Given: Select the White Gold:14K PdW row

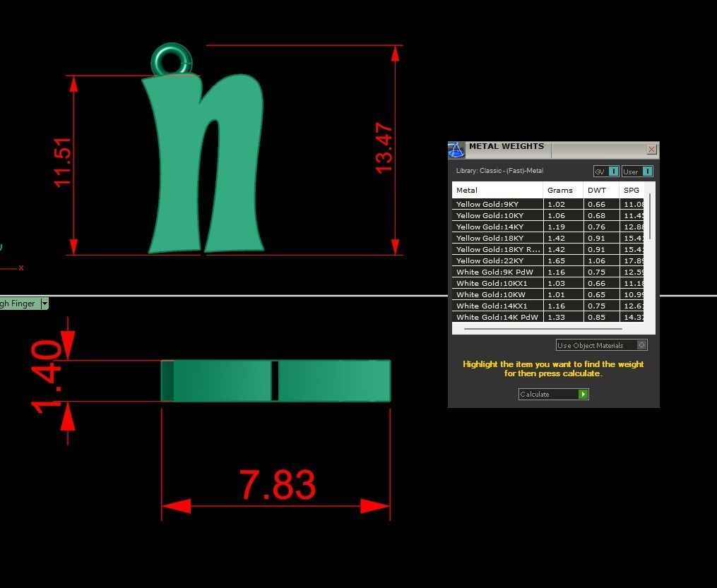Looking at the screenshot, I should 547,317.
